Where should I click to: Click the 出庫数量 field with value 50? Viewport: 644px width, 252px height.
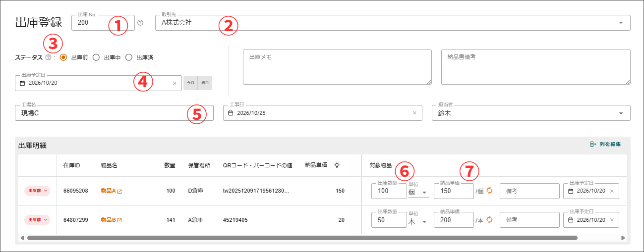(x=389, y=220)
